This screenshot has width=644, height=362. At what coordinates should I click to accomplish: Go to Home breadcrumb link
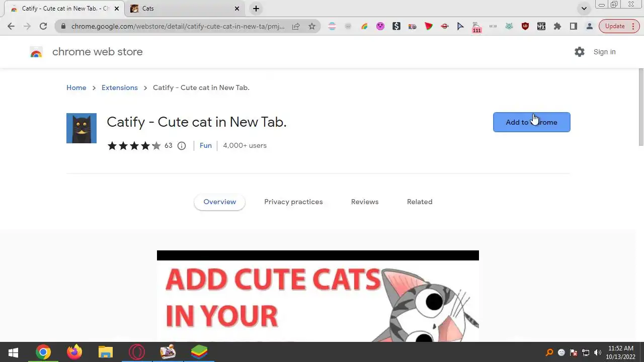click(76, 87)
